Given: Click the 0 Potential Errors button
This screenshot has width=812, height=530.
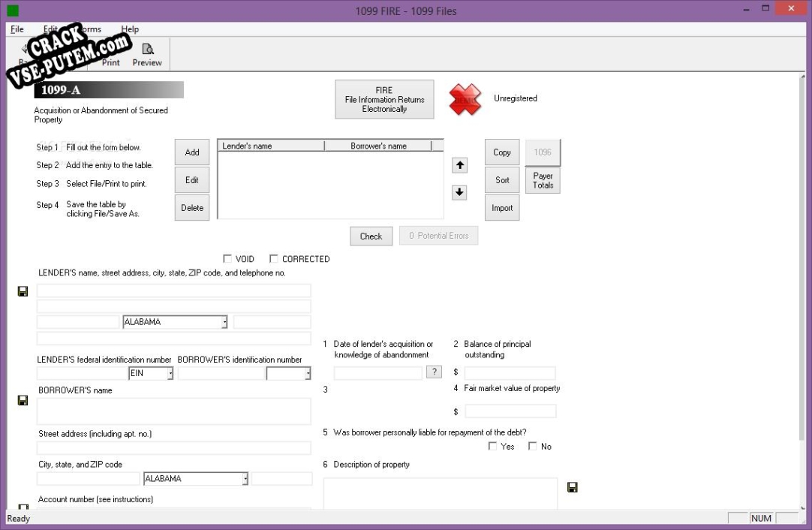Looking at the screenshot, I should click(x=438, y=236).
